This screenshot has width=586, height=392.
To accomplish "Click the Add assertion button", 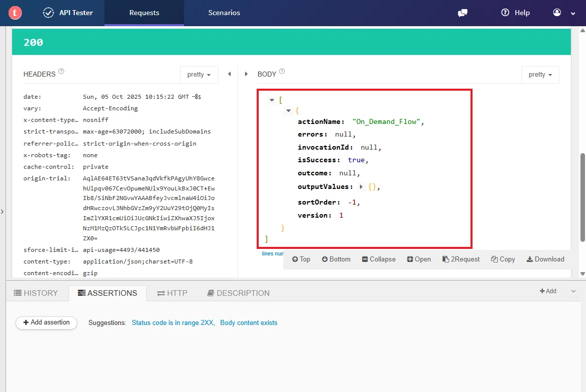I will coord(46,322).
